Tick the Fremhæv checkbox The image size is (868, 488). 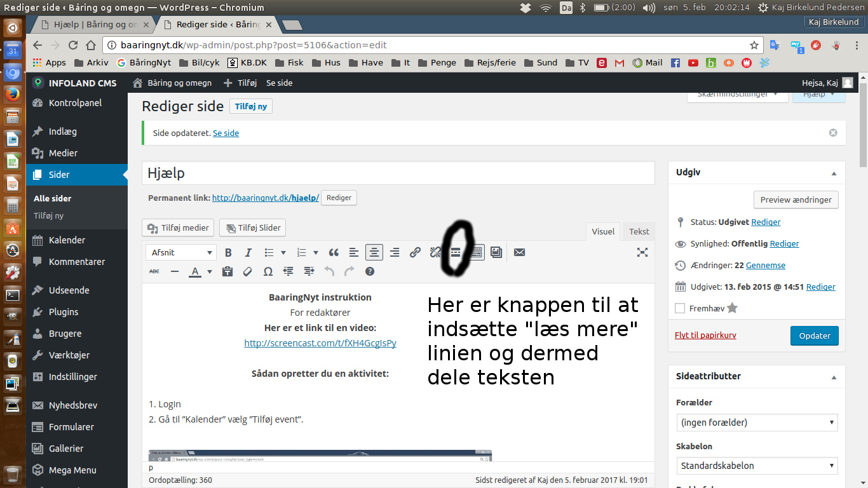[680, 308]
